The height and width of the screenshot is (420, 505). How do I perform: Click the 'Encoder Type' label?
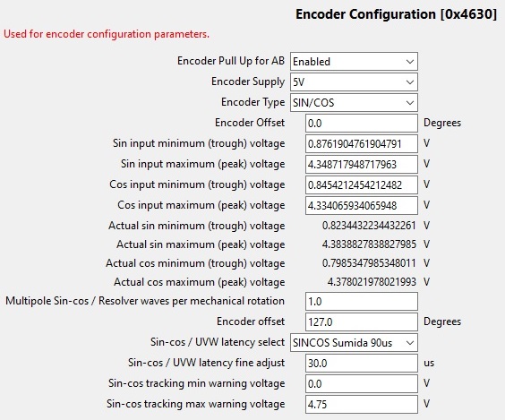pyautogui.click(x=252, y=102)
